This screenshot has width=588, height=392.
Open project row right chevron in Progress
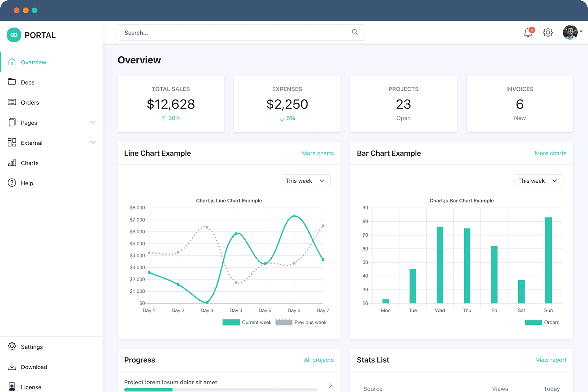point(330,385)
